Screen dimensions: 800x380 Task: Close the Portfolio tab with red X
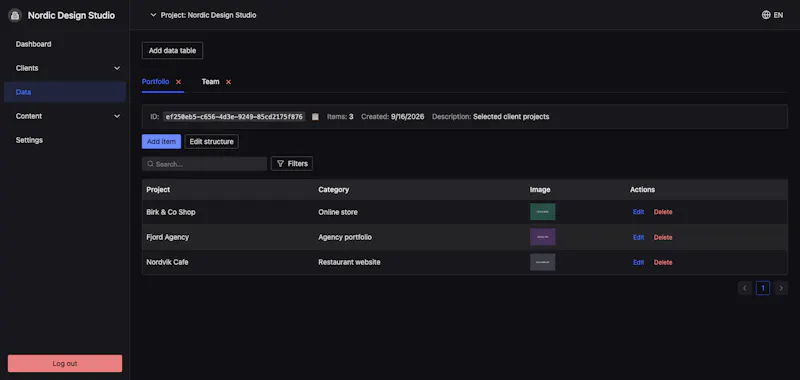click(x=179, y=82)
